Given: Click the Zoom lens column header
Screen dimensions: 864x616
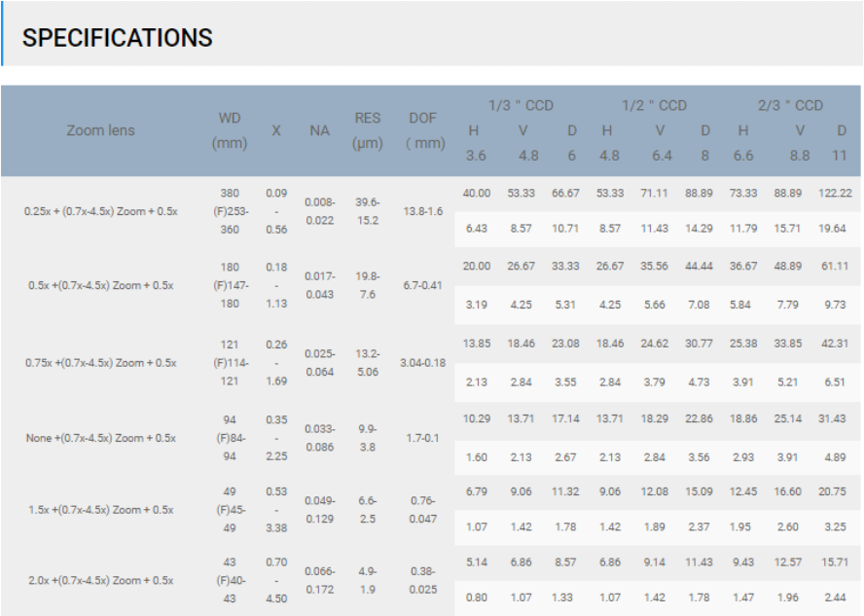Looking at the screenshot, I should point(100,130).
